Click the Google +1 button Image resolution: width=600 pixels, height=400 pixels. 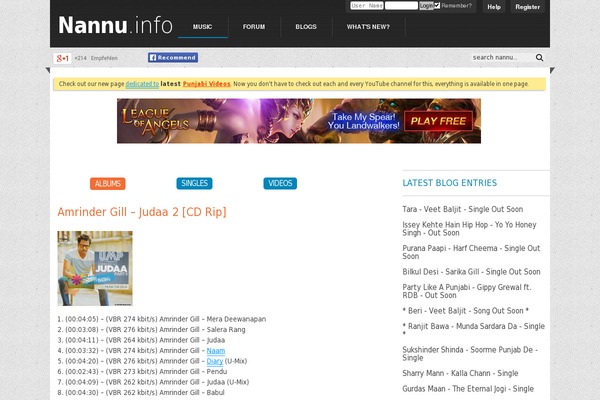(x=62, y=58)
